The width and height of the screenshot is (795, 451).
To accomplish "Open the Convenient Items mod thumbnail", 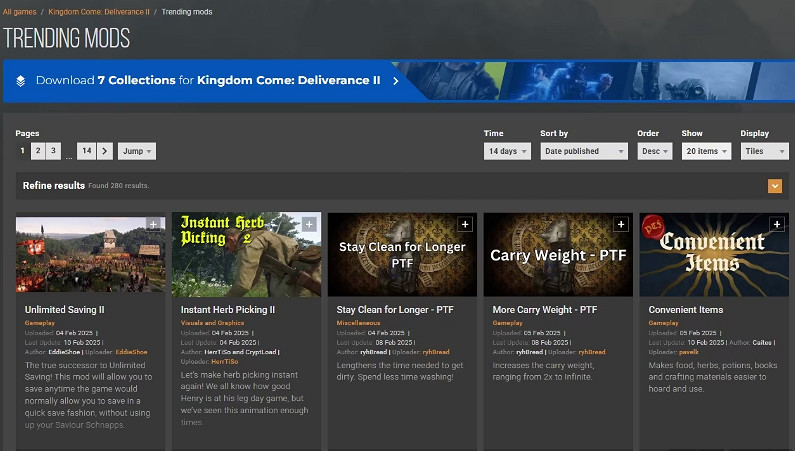I will point(714,254).
